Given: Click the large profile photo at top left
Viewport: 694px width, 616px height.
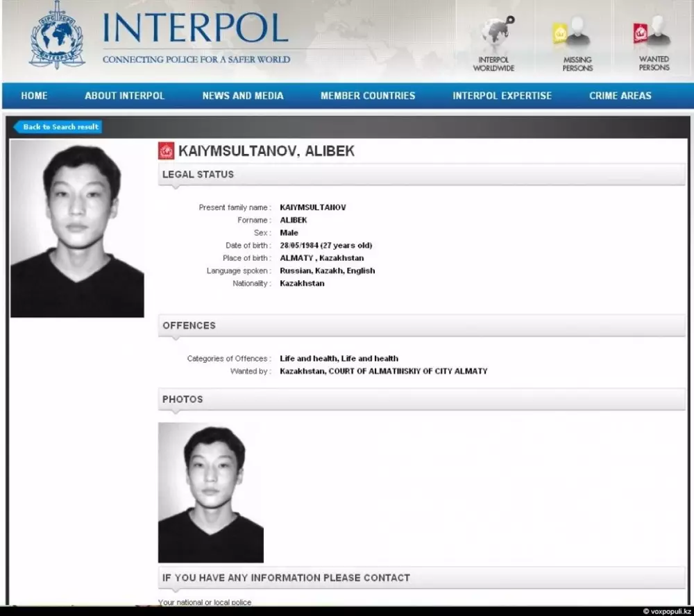Looking at the screenshot, I should point(77,229).
